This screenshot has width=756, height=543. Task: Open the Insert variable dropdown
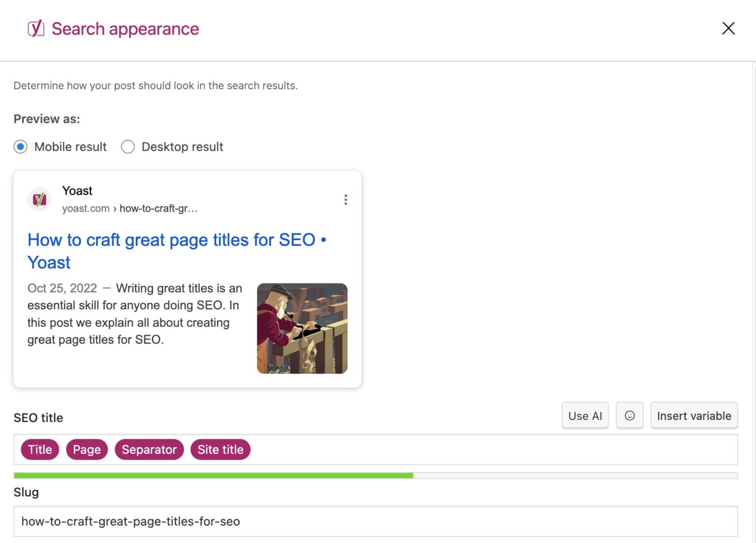[694, 415]
